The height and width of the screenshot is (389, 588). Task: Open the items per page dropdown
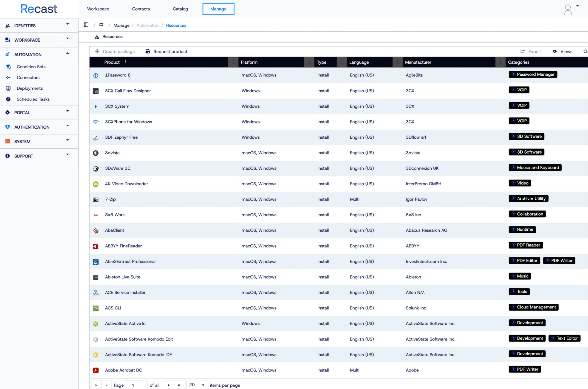click(x=197, y=385)
